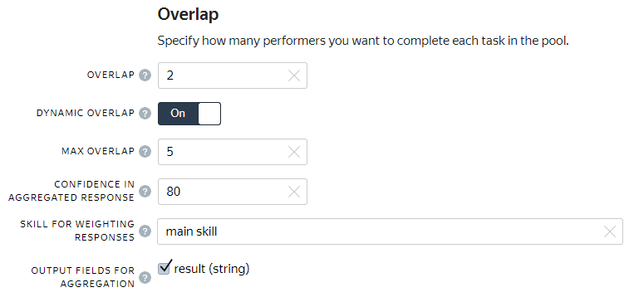Click the DYNAMIC OVERLAP label text

(86, 113)
